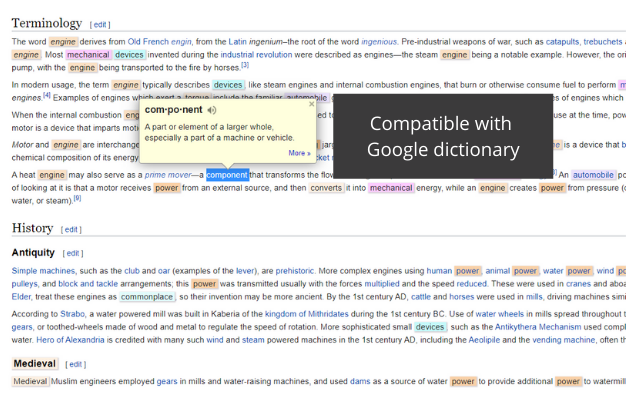Open the Latin link
The width and height of the screenshot is (640, 400).
coord(237,42)
